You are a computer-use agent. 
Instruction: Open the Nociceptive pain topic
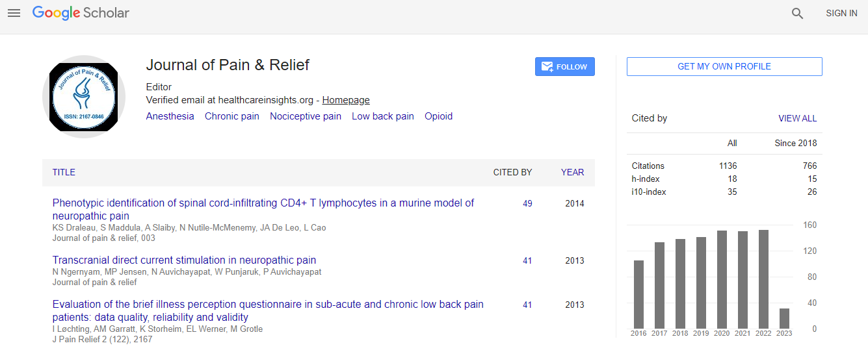tap(305, 116)
